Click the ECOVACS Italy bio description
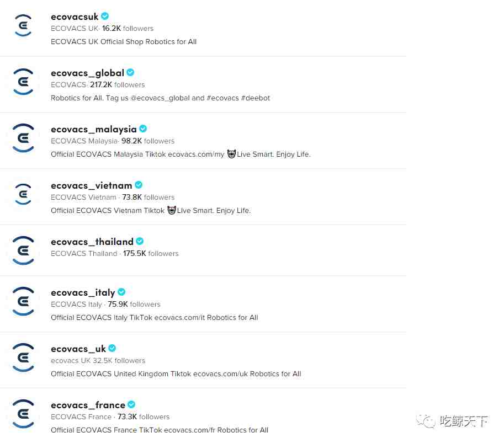Image resolution: width=504 pixels, height=443 pixels. click(154, 318)
